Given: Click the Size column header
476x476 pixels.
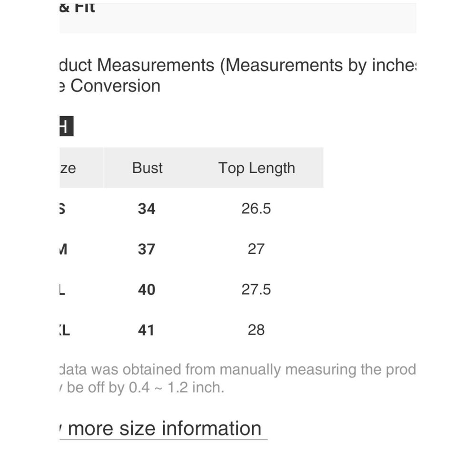Looking at the screenshot, I should click(81, 168).
